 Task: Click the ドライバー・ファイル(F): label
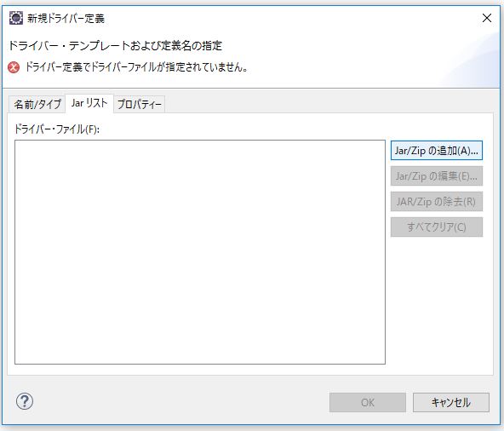(57, 129)
